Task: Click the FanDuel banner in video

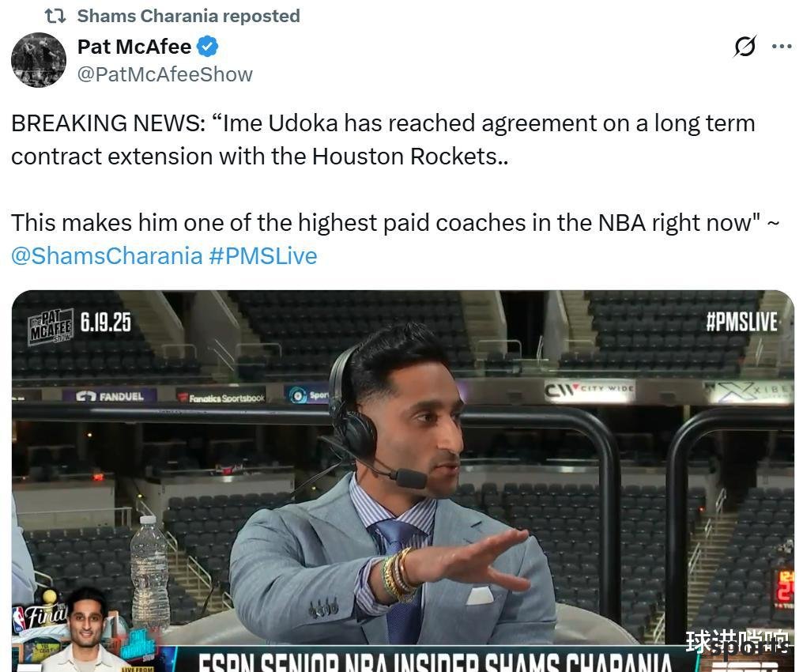Action: pyautogui.click(x=110, y=396)
